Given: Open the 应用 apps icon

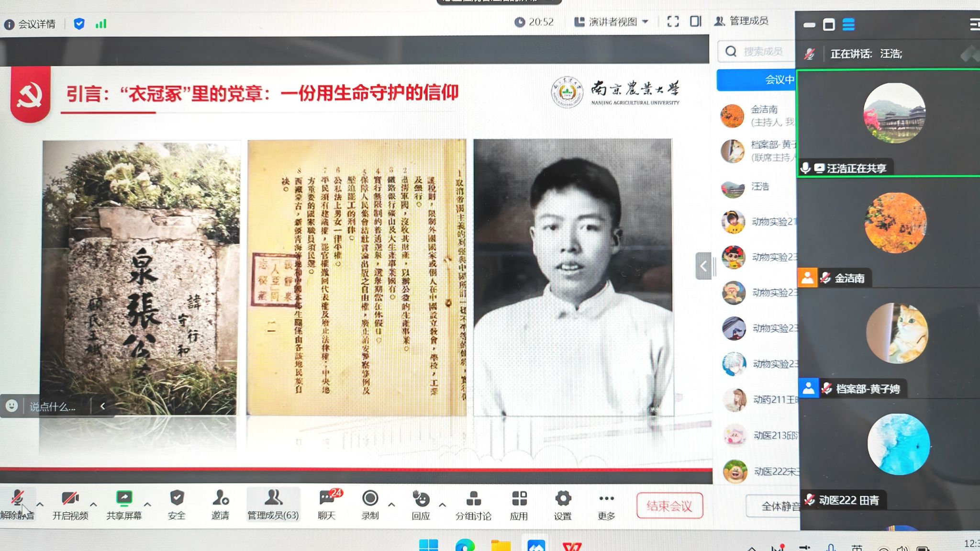Looking at the screenshot, I should tap(519, 499).
